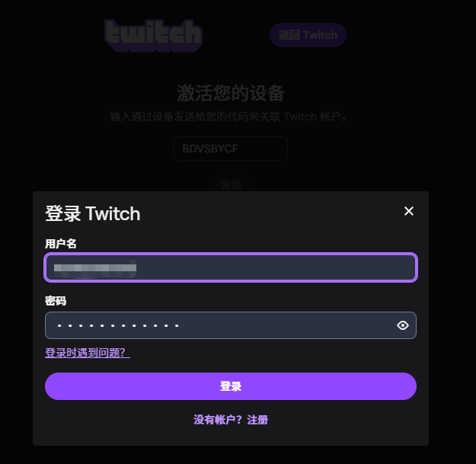Click the 密码 label text
This screenshot has height=464, width=476.
56,301
